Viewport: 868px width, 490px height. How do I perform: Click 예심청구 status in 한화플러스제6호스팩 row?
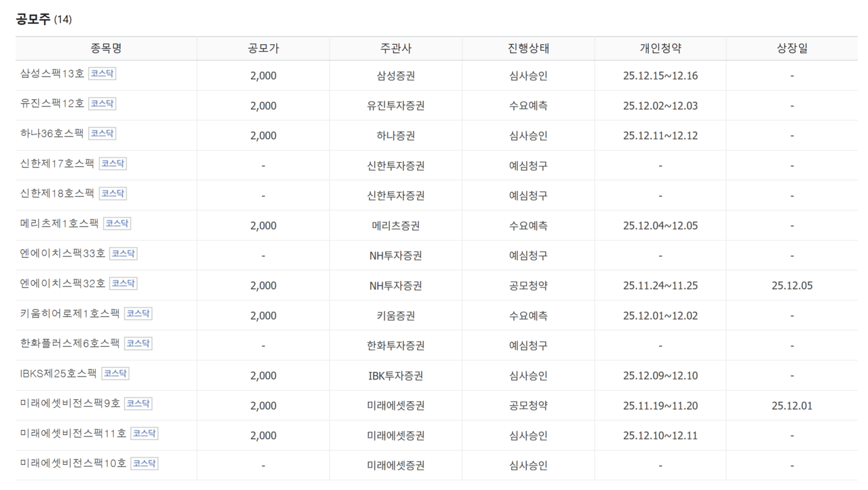[x=528, y=345]
